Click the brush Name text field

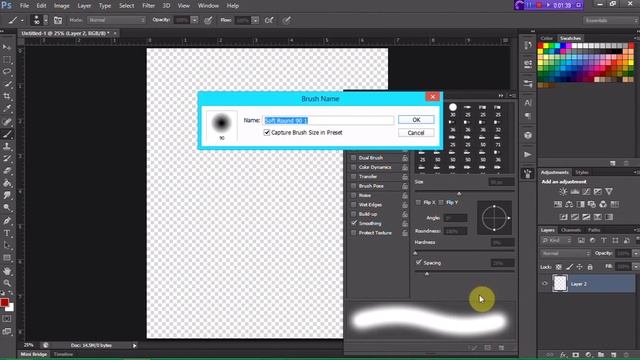(x=329, y=120)
